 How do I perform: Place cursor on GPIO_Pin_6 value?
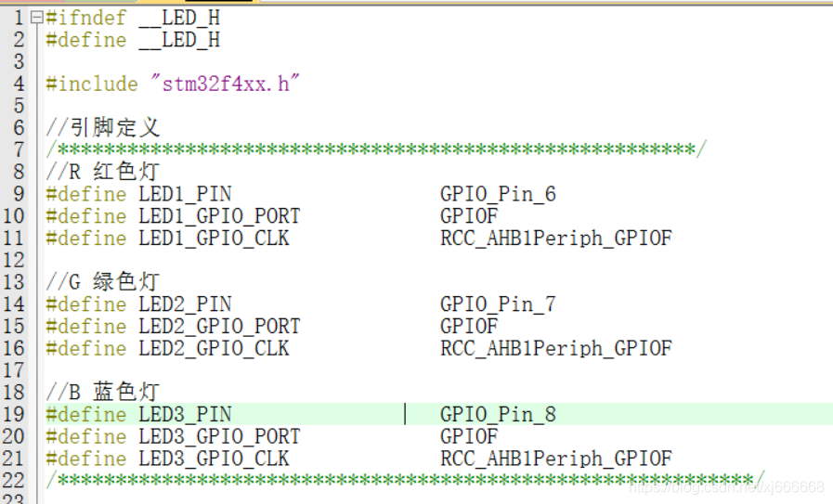click(x=498, y=194)
